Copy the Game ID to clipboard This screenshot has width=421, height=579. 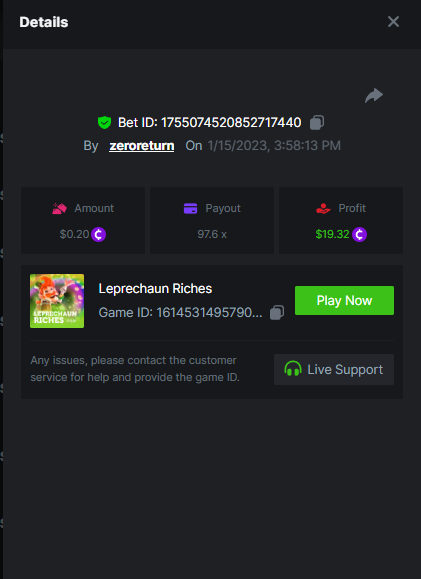point(277,312)
